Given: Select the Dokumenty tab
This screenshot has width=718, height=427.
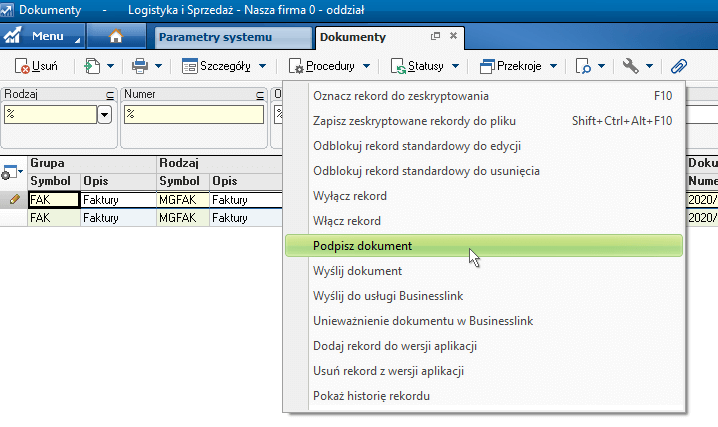Looking at the screenshot, I should [x=353, y=37].
